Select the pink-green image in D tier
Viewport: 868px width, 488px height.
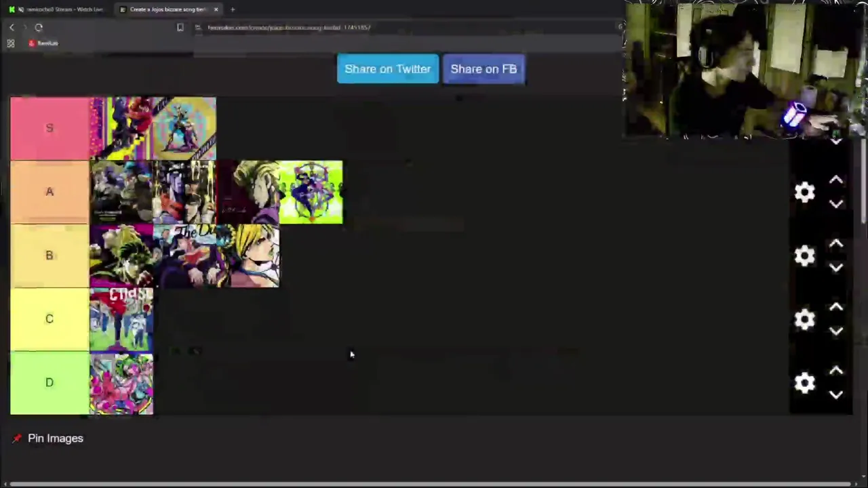point(121,383)
